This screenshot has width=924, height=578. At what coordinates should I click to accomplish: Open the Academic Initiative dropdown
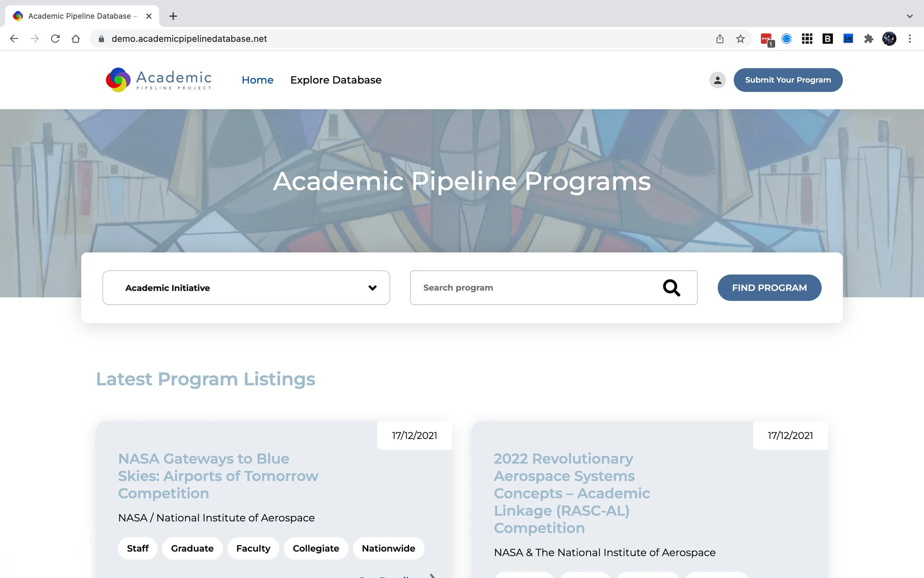(x=246, y=288)
